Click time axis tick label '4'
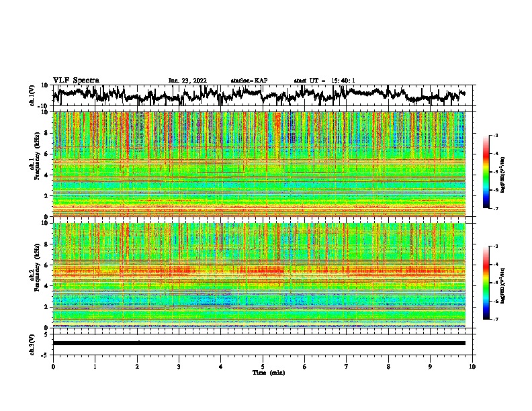Image resolution: width=532 pixels, height=411 pixels. [x=221, y=367]
